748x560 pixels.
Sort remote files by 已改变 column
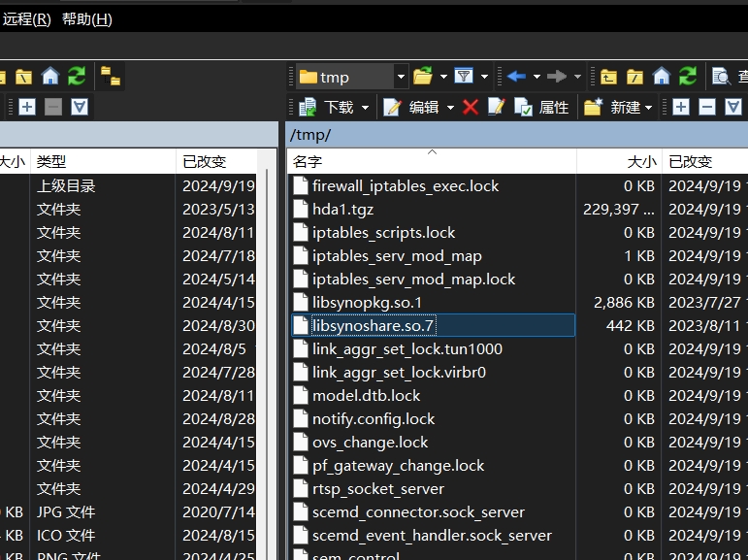704,161
